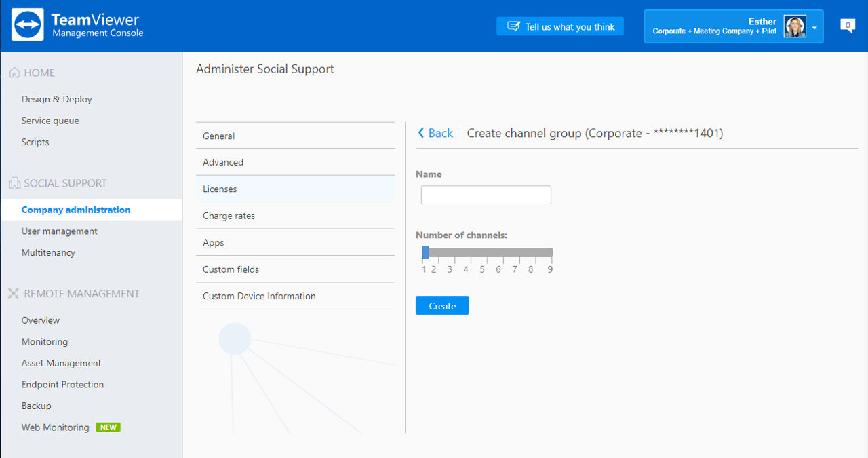The image size is (868, 458).
Task: Select the Licenses tab
Action: point(295,189)
